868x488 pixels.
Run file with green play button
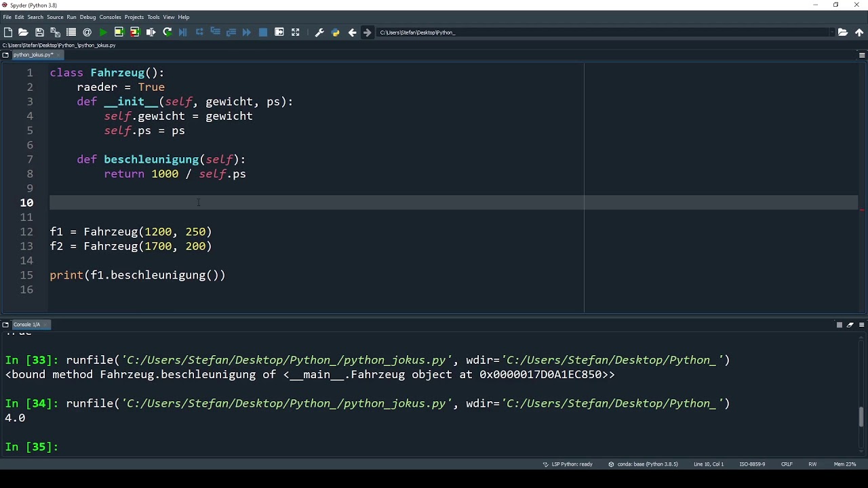[x=103, y=33]
